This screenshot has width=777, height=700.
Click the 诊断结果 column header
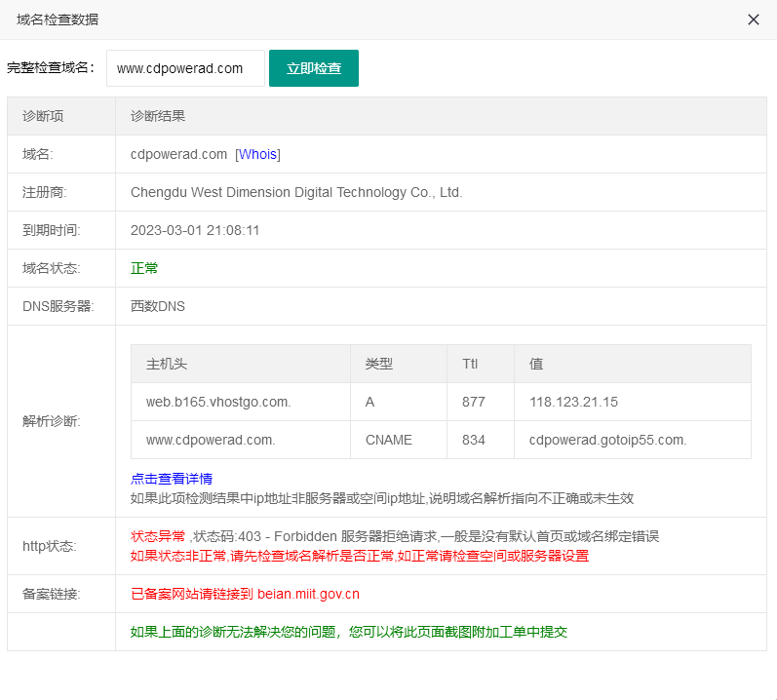158,116
